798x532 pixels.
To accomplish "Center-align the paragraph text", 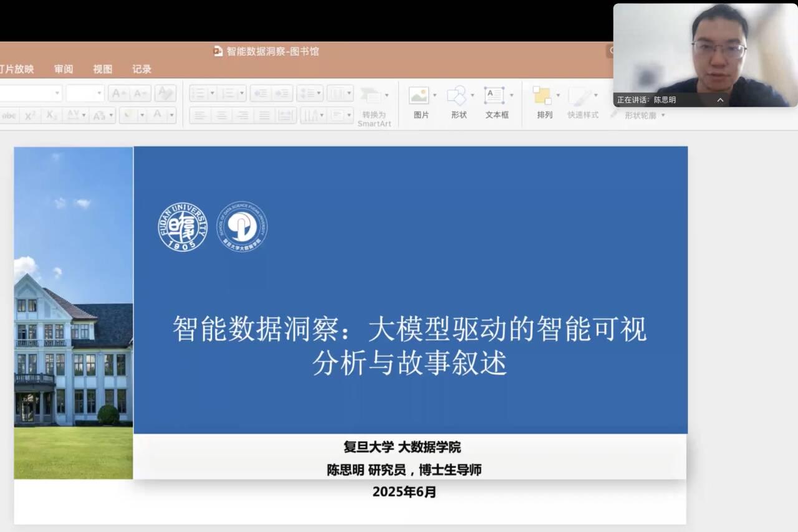I will pos(221,115).
